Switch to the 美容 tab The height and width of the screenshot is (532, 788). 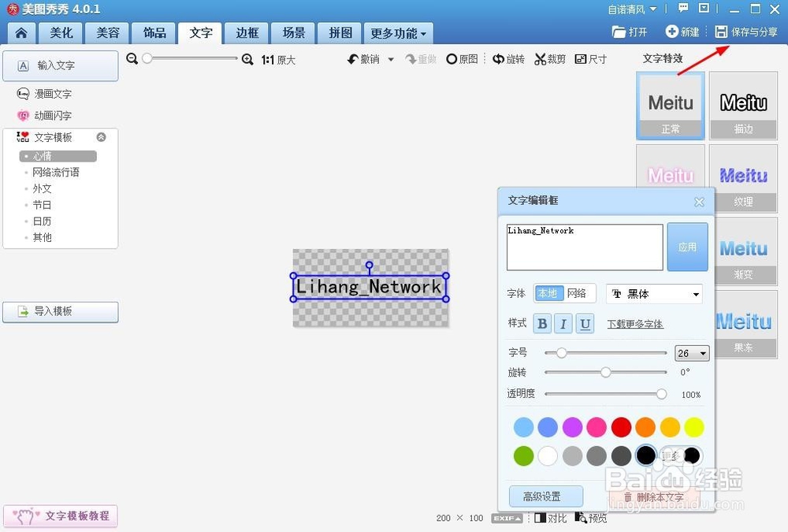click(x=107, y=33)
